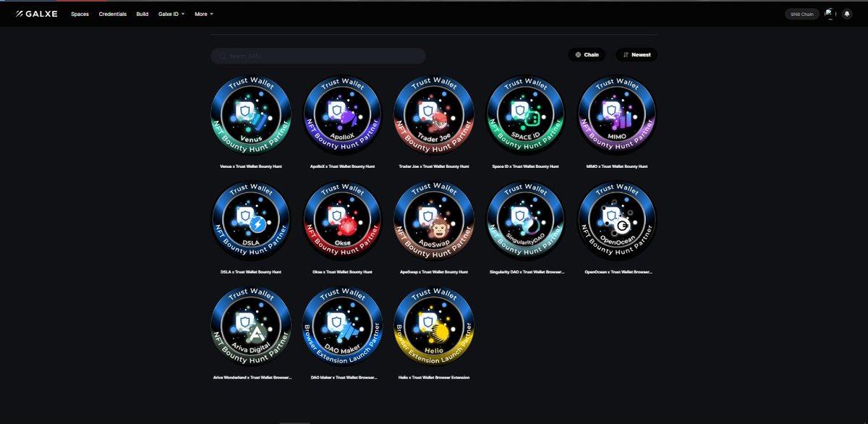Click 'Singularity DAO x Trust Wallet Browser...' title
Image resolution: width=868 pixels, height=424 pixels.
[526, 272]
